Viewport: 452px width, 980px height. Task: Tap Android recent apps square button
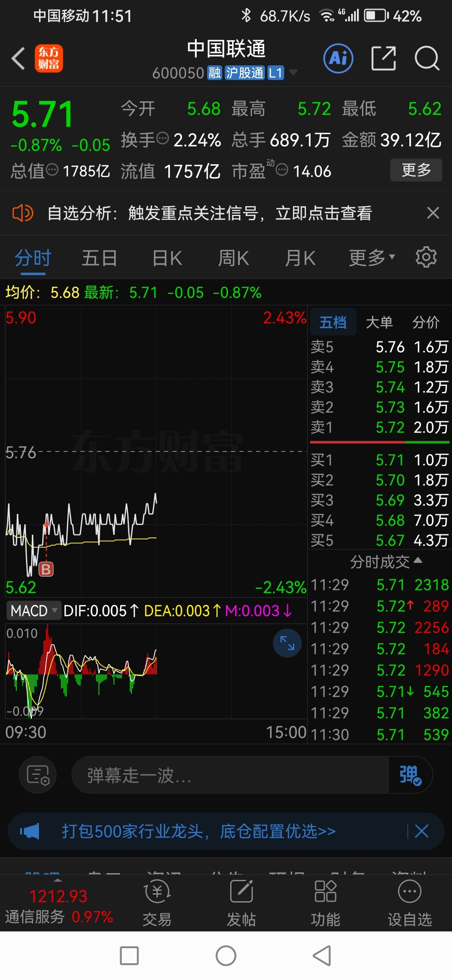click(129, 956)
